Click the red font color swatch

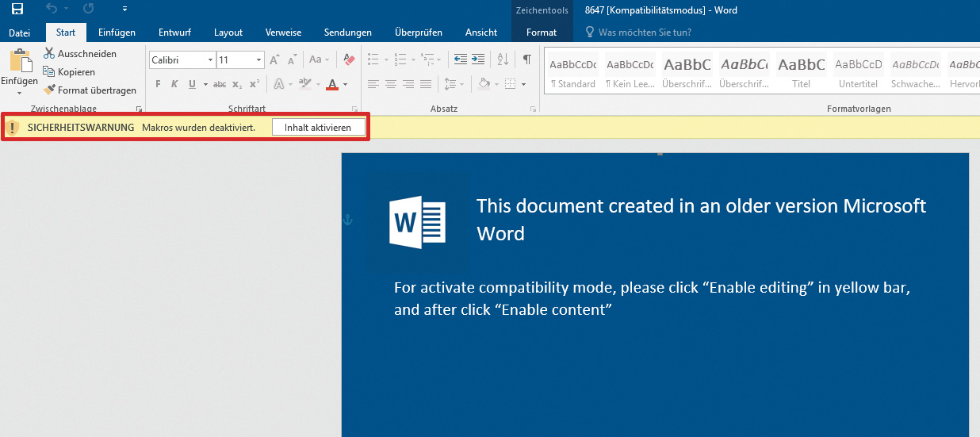click(332, 84)
